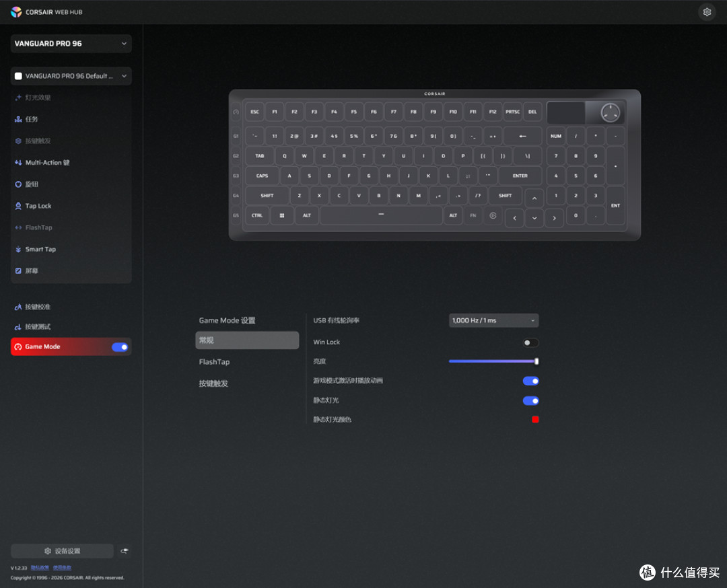Open the Smart Tap sidebar icon
This screenshot has height=588, width=727.
(x=18, y=250)
